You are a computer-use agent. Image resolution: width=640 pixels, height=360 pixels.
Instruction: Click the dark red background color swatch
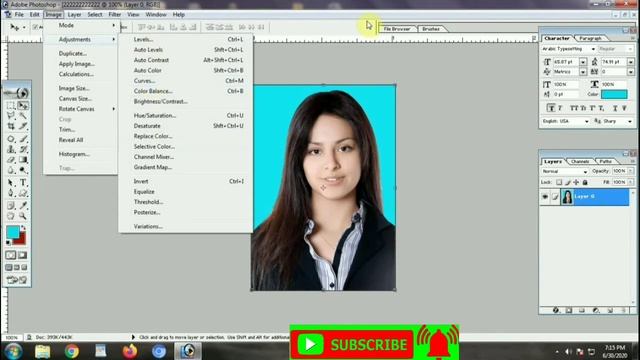coord(21,240)
